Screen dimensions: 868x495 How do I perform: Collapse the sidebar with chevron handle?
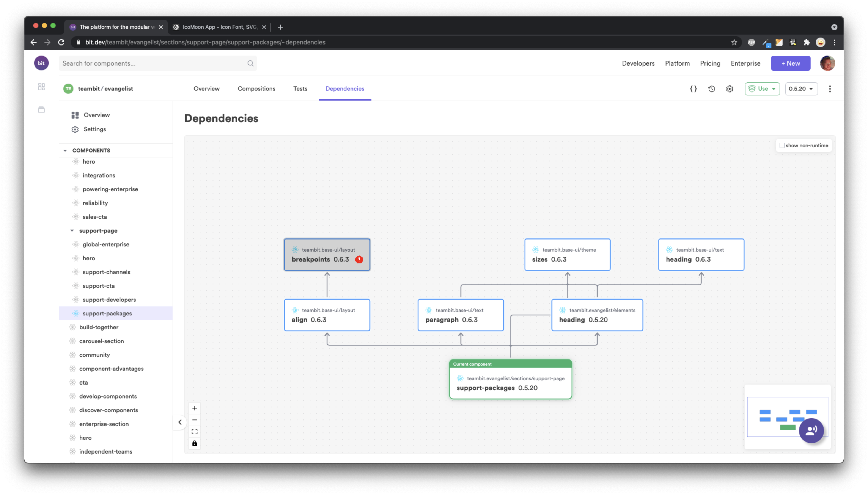pos(180,422)
